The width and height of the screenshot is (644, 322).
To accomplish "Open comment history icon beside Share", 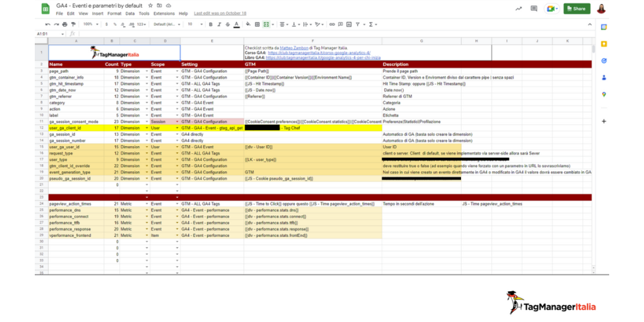I will click(534, 8).
